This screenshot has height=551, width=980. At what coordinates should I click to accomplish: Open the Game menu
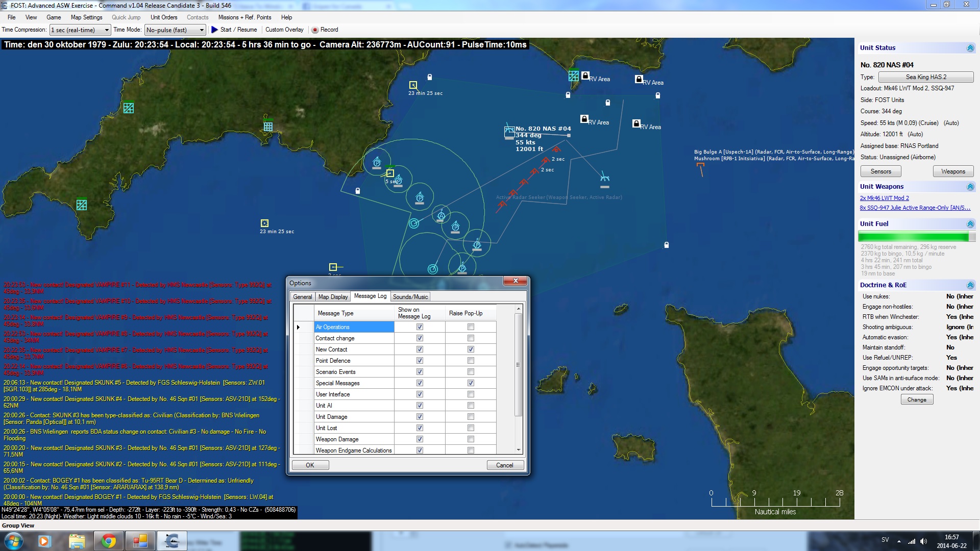point(54,17)
